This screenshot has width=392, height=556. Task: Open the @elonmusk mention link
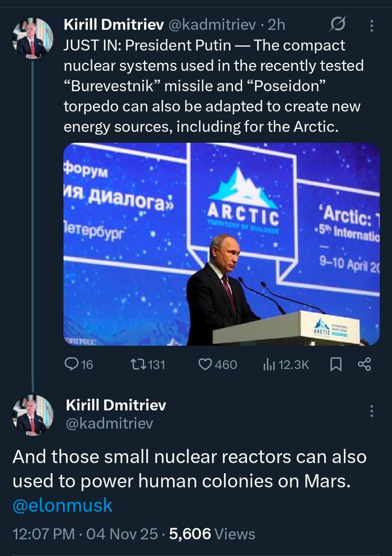(62, 505)
